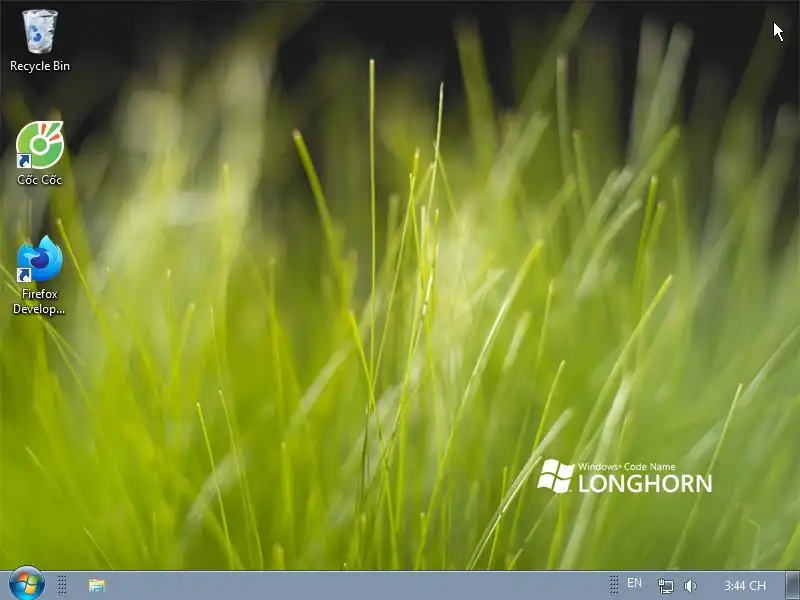Image resolution: width=800 pixels, height=600 pixels.
Task: Open the volume speaker tray icon
Action: tap(690, 586)
